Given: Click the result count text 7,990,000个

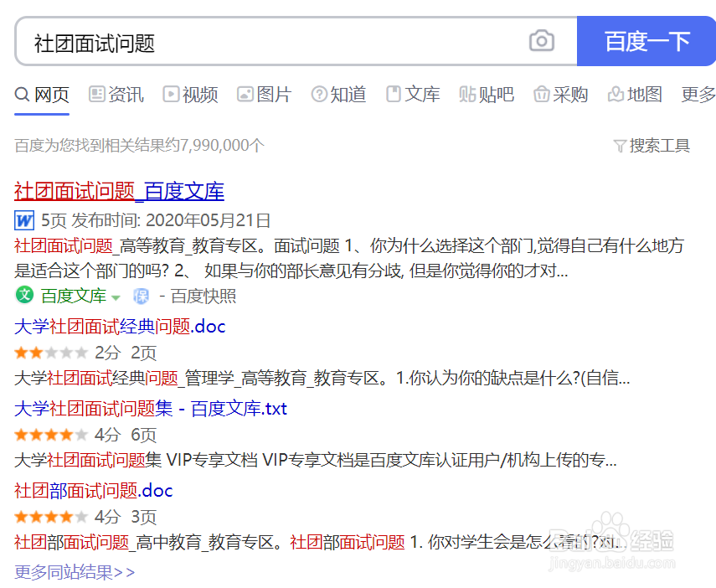Looking at the screenshot, I should click(223, 146).
